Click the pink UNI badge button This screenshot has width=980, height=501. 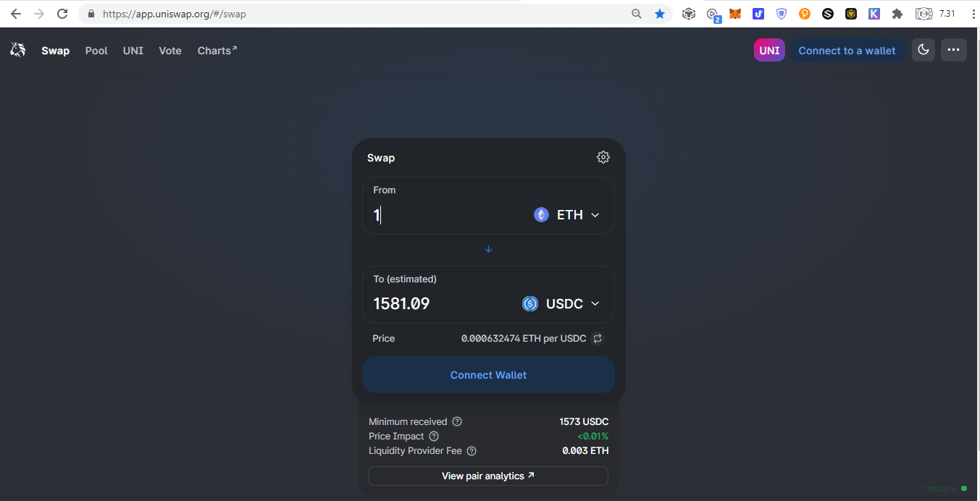pyautogui.click(x=769, y=50)
